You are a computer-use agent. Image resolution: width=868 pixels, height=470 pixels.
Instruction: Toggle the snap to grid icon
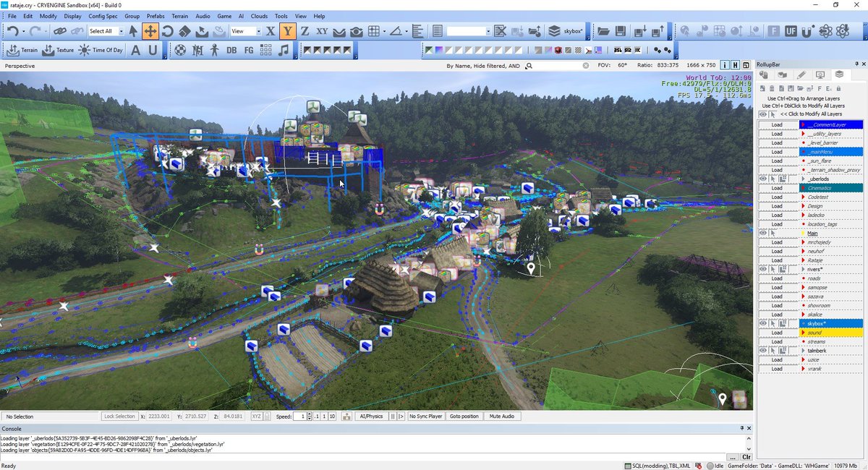click(373, 31)
